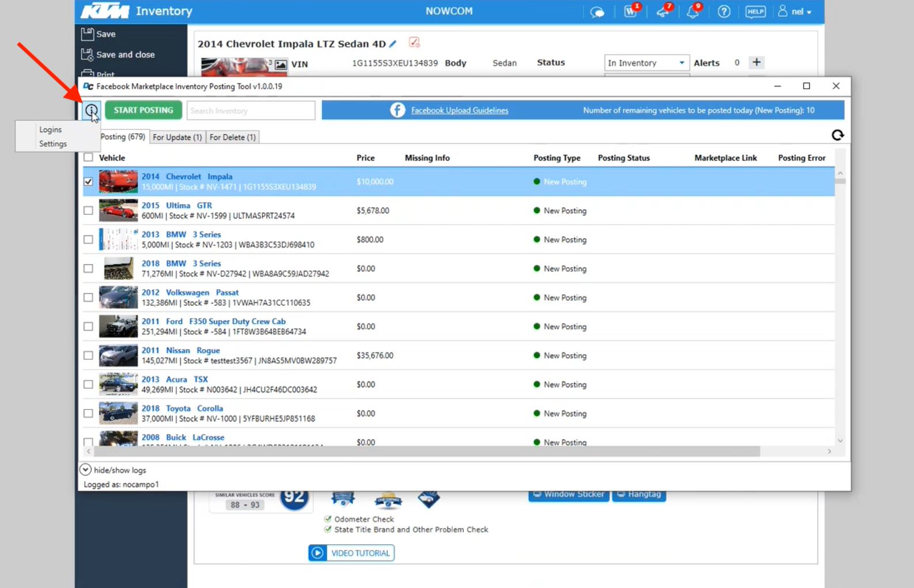
Task: Click the plus icon next to Alerts
Action: pos(756,62)
